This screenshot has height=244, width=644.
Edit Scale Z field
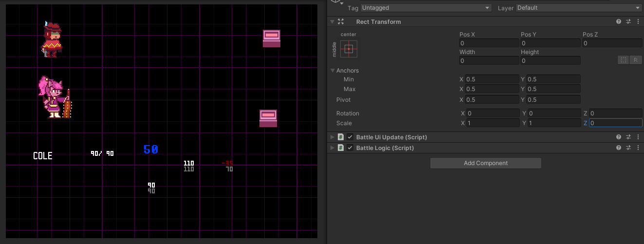coord(616,123)
